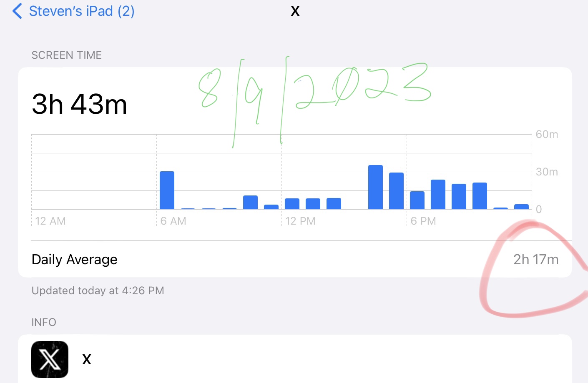Tap the first bar after the 6 PM gridline
This screenshot has width=588, height=383.
[x=417, y=200]
